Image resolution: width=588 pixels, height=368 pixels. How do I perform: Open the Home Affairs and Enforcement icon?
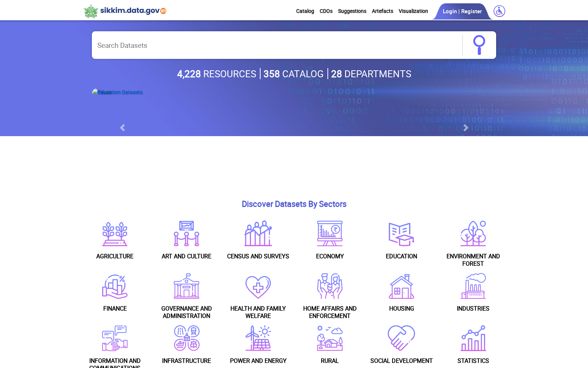coord(330,286)
